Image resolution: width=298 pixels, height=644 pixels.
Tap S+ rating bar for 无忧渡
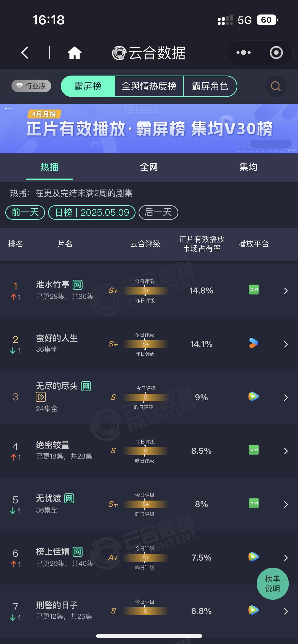click(145, 504)
